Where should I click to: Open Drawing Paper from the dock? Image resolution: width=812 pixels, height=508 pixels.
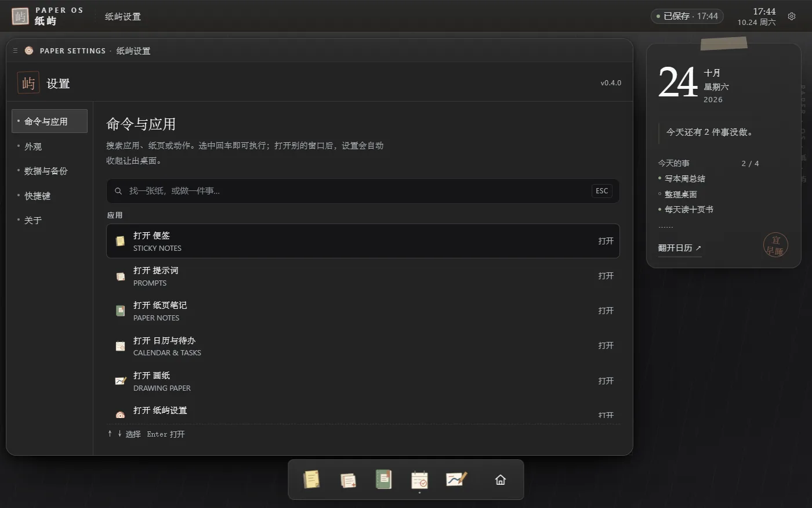point(456,480)
